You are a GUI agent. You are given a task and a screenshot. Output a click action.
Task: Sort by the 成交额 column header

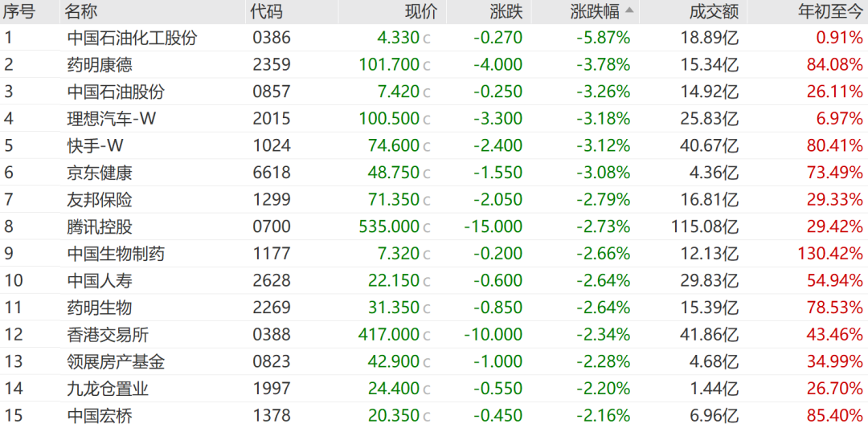[x=714, y=11]
